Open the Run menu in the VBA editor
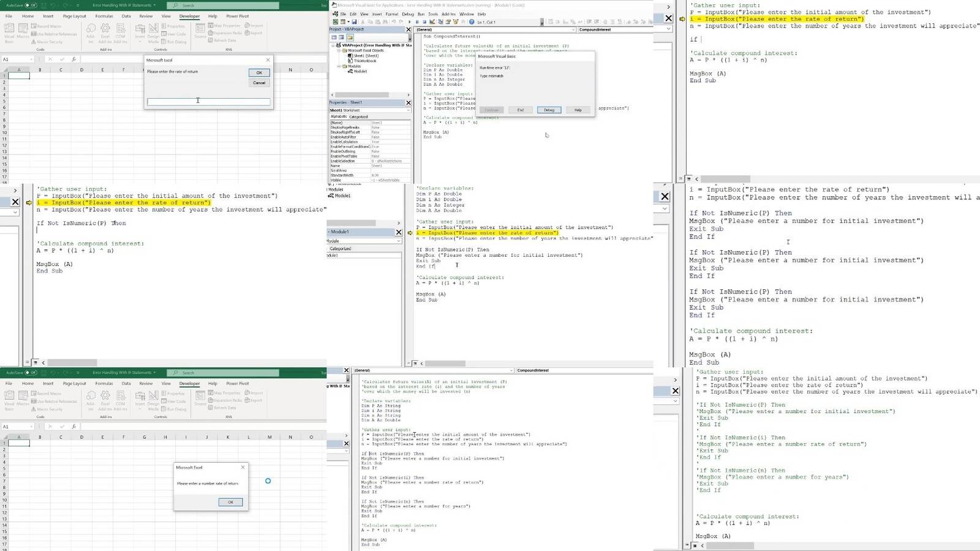Screen dimensions: 980x551 pyautogui.click(x=421, y=13)
